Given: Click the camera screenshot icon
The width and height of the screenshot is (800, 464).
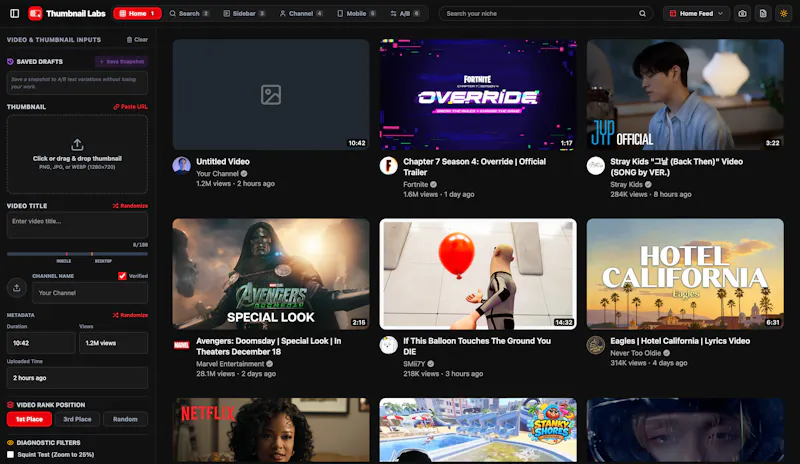Looking at the screenshot, I should (x=742, y=13).
